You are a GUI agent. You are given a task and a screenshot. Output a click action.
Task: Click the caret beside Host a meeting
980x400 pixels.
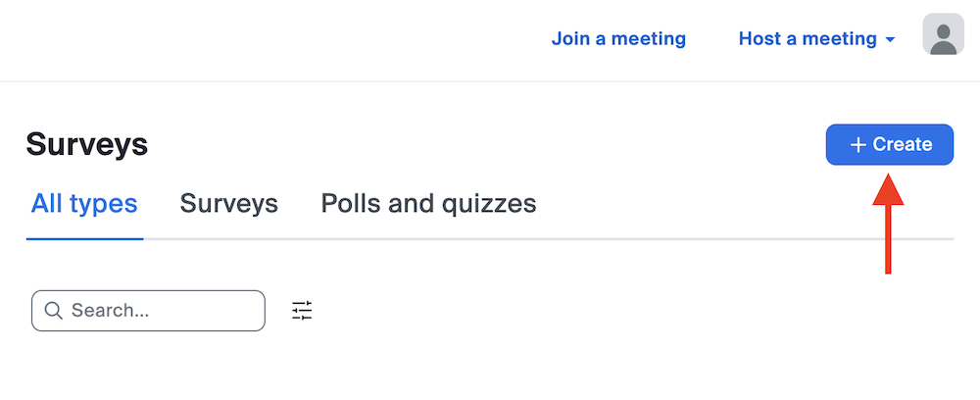point(890,40)
